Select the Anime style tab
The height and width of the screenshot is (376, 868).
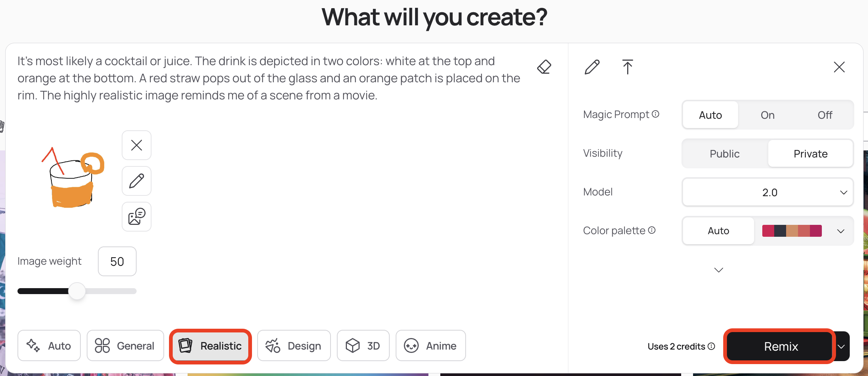click(431, 346)
